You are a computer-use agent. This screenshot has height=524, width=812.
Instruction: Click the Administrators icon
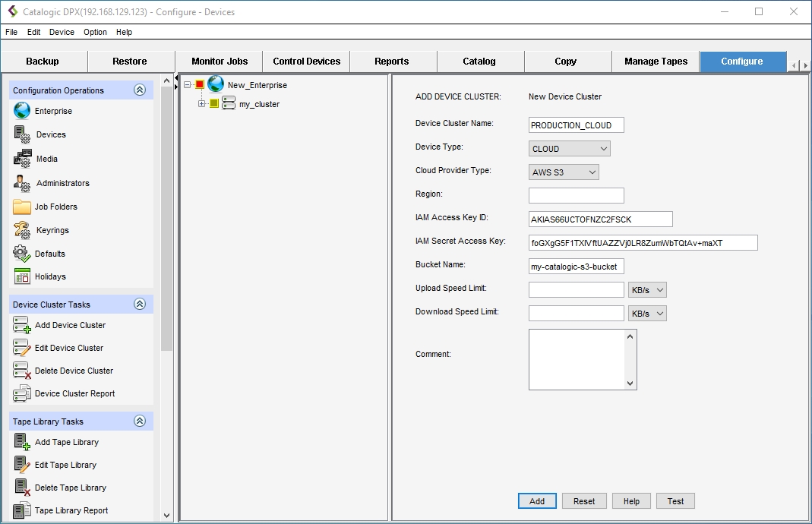click(x=22, y=183)
